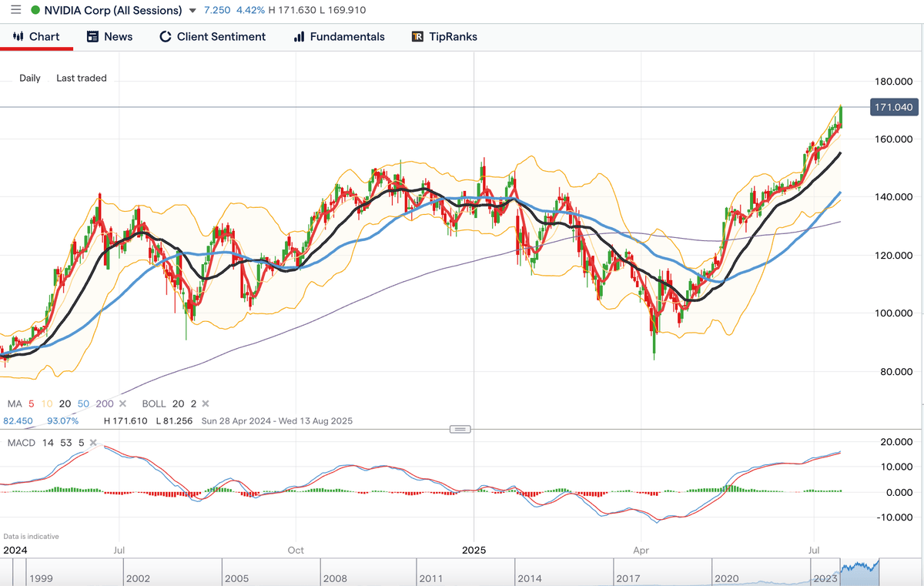Select the BOLL period value 20
This screenshot has height=586, width=924.
click(178, 404)
